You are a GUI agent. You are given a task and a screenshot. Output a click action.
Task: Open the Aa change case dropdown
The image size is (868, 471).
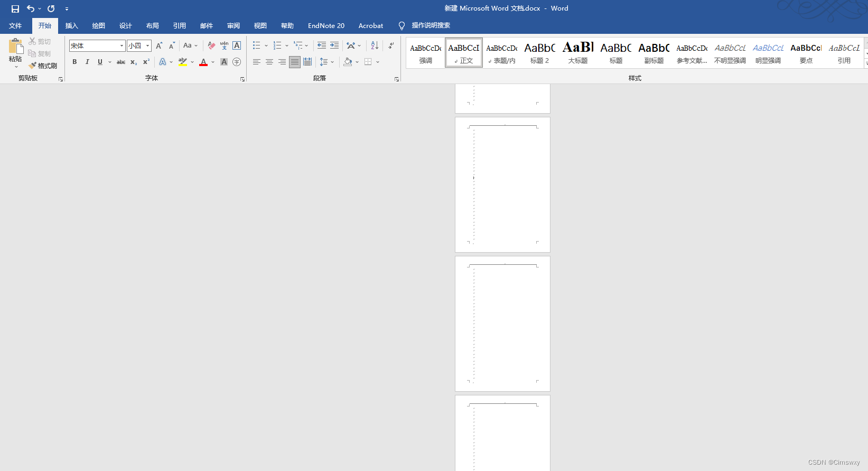(190, 46)
